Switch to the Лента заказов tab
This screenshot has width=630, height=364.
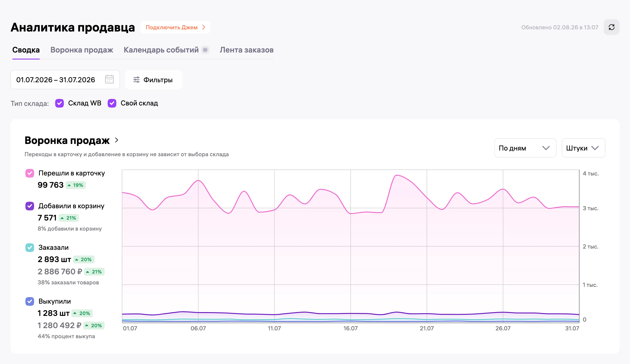point(247,50)
